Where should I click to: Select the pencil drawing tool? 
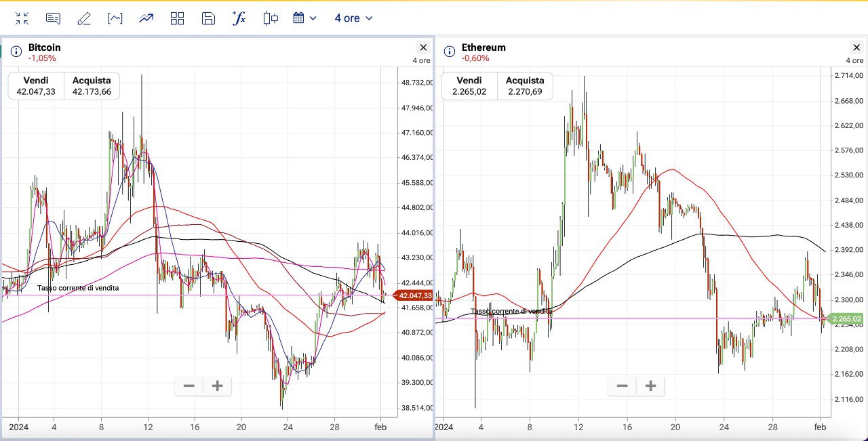click(x=84, y=18)
